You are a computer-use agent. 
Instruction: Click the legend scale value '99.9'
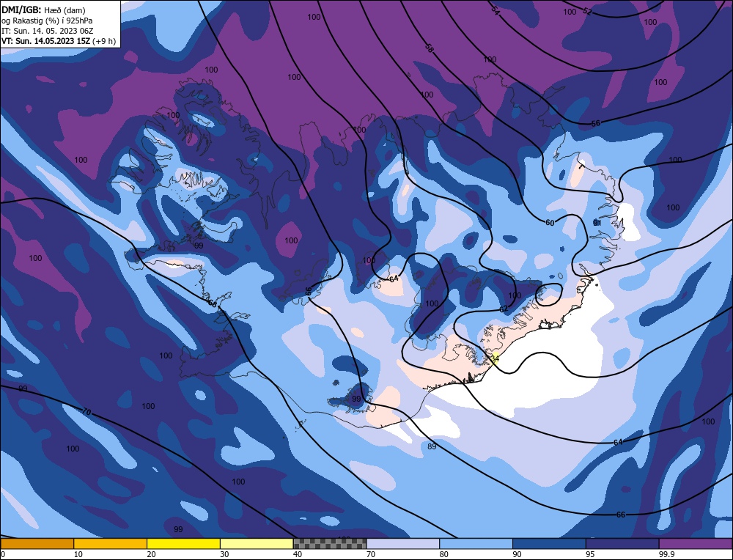(666, 554)
